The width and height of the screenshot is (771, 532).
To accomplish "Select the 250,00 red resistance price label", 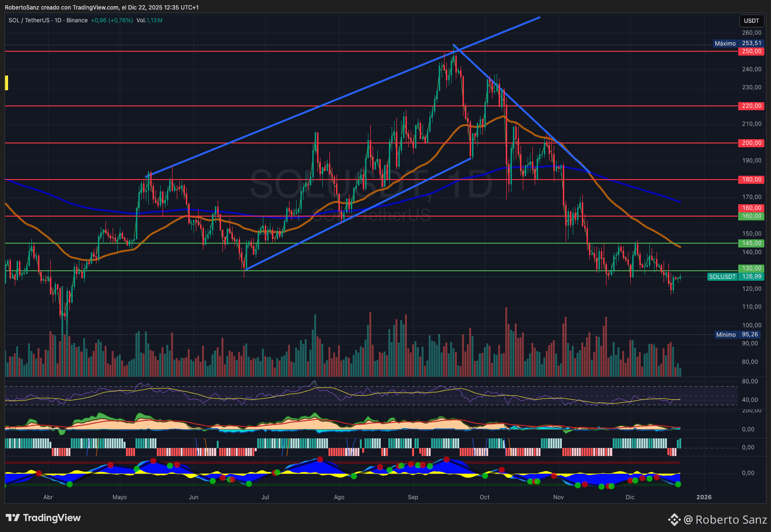I will tap(751, 51).
